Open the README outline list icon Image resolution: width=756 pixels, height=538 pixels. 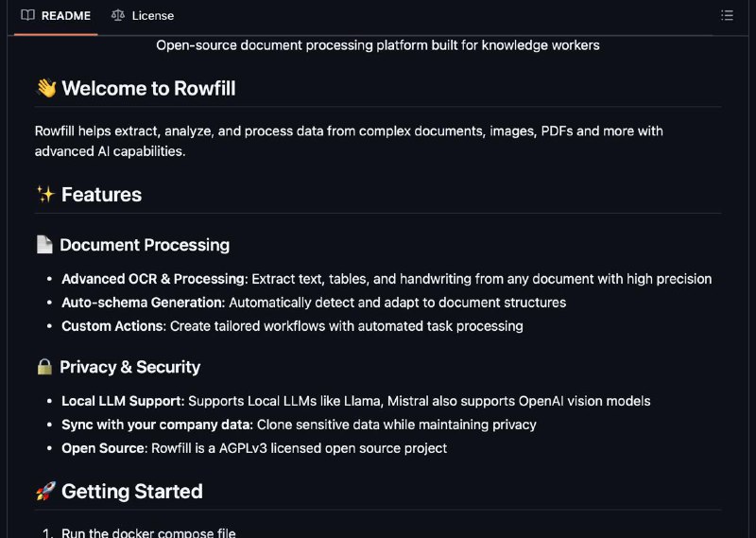pyautogui.click(x=727, y=15)
